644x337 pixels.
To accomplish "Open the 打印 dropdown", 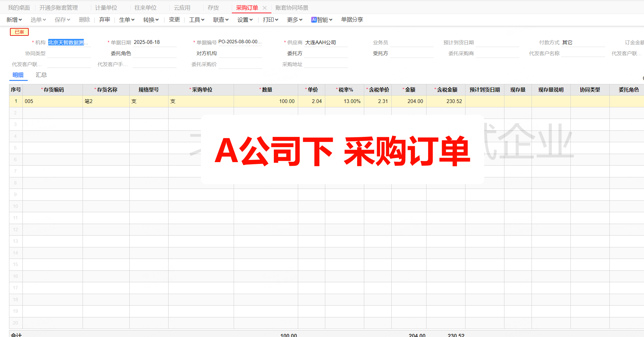I will pos(270,20).
